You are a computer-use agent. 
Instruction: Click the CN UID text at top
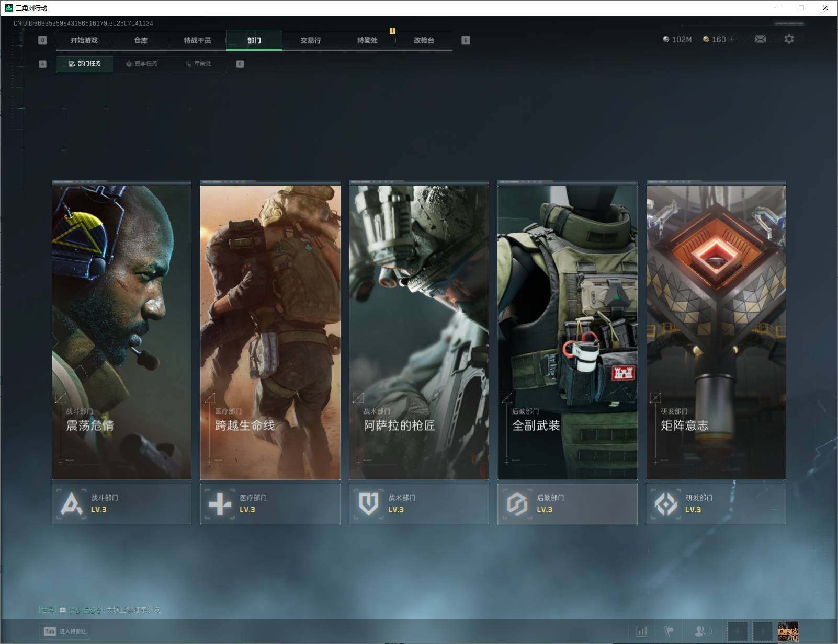84,24
